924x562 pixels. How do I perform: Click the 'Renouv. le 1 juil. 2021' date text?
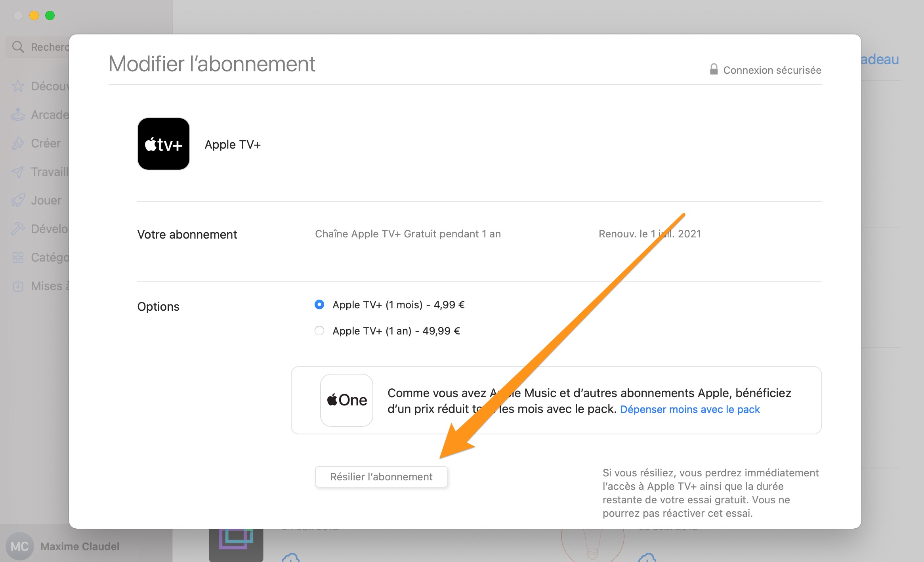coord(650,234)
